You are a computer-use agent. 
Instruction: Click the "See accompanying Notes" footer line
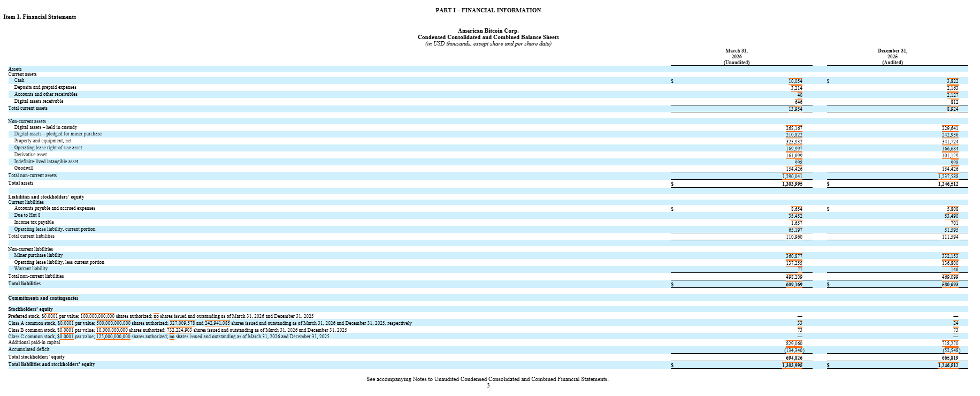coord(487,379)
